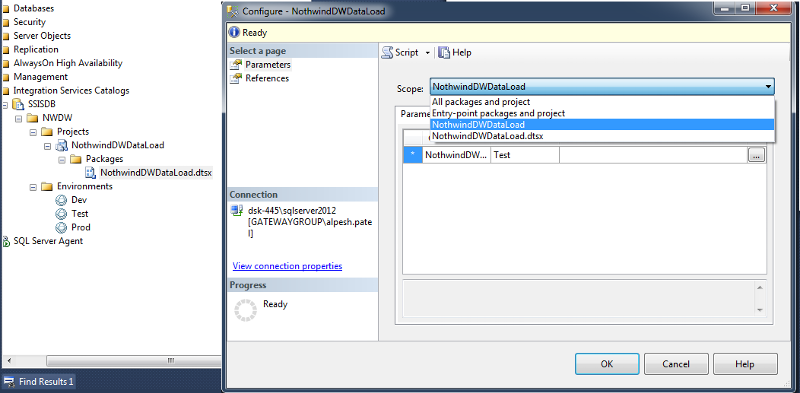
Task: Open the References page in Select a page
Action: 267,79
